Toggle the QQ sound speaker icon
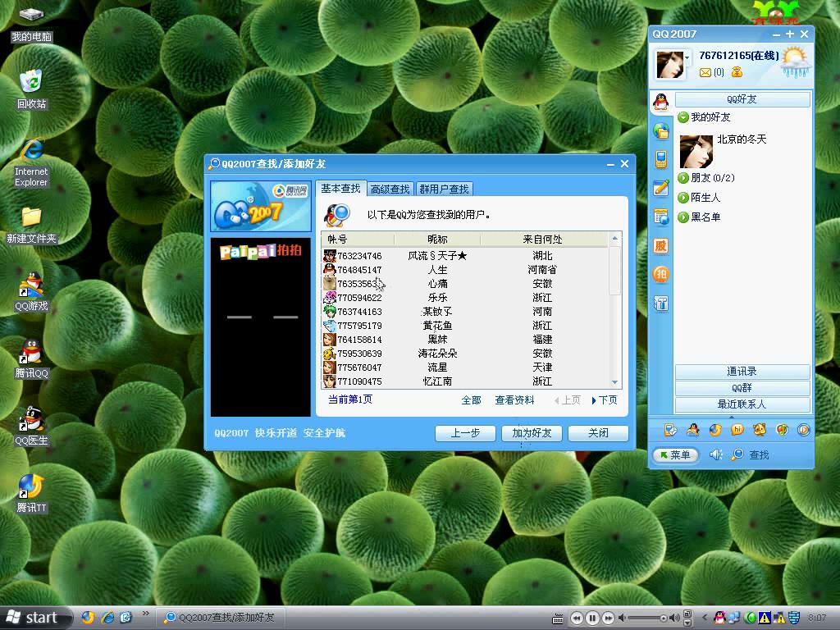This screenshot has height=630, width=840. pos(715,454)
